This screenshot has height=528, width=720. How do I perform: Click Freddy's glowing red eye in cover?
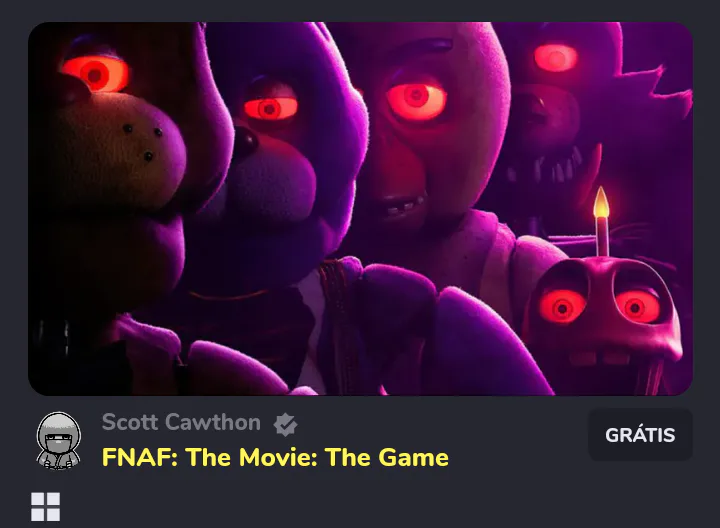tap(96, 74)
